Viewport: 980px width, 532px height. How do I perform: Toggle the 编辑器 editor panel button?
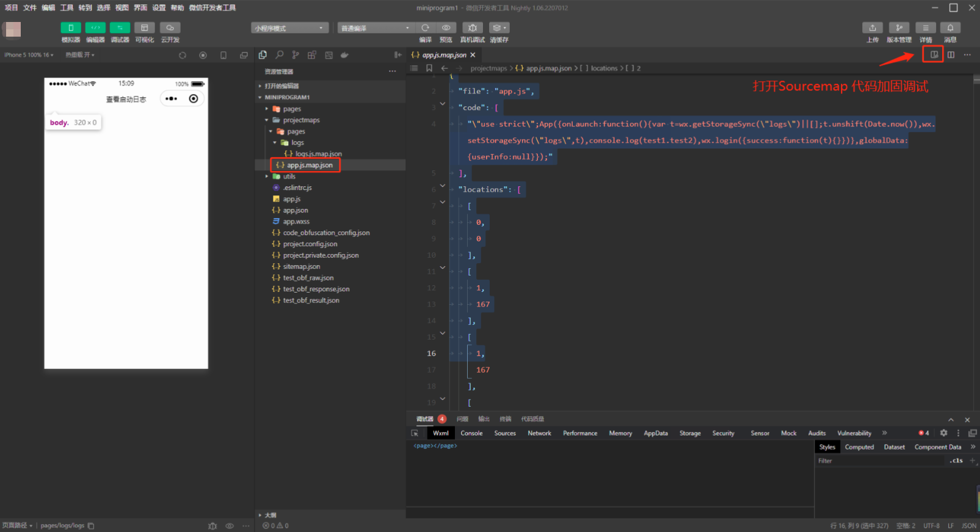point(95,28)
